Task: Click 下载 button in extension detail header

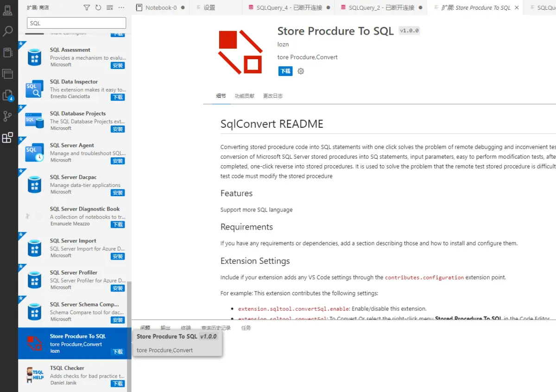Action: pos(285,71)
